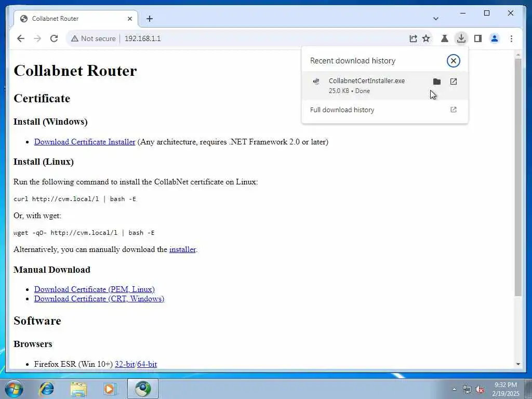Screen dimensions: 532x399
Task: Open Full download history
Action: click(385, 110)
